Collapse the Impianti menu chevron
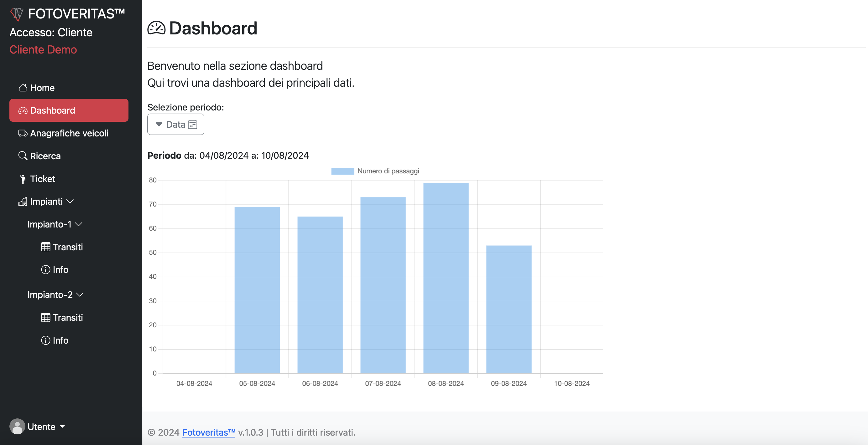The height and width of the screenshot is (445, 868). [x=70, y=202]
